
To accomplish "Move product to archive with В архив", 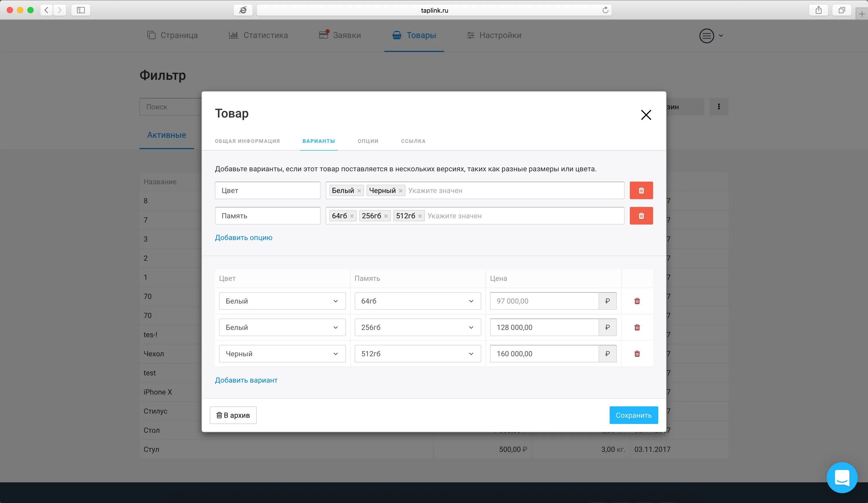I will coord(233,415).
